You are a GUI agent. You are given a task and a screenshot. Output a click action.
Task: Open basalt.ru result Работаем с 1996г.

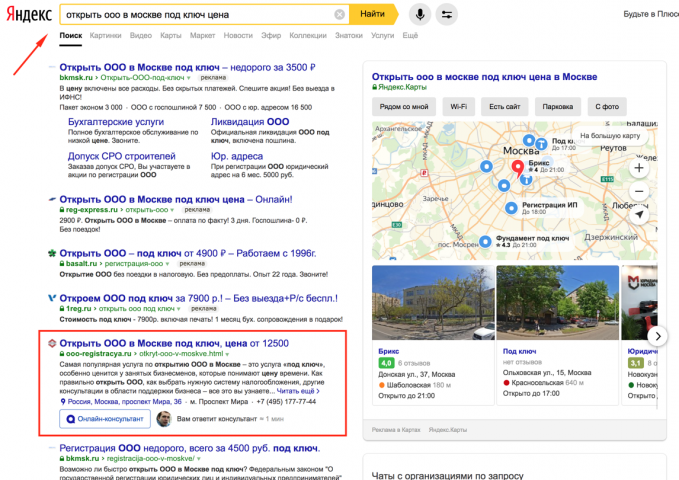(x=188, y=253)
